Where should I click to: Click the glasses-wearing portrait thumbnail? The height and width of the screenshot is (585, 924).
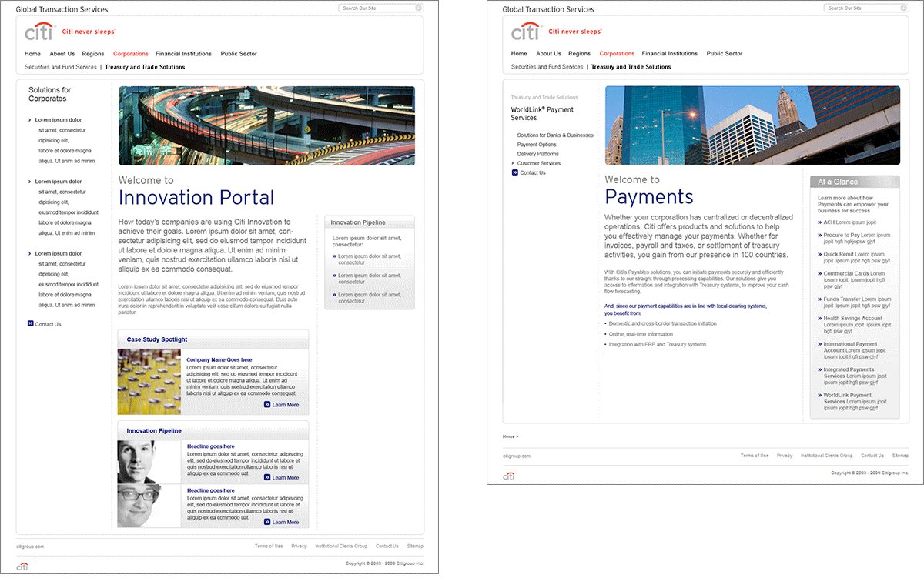point(149,506)
